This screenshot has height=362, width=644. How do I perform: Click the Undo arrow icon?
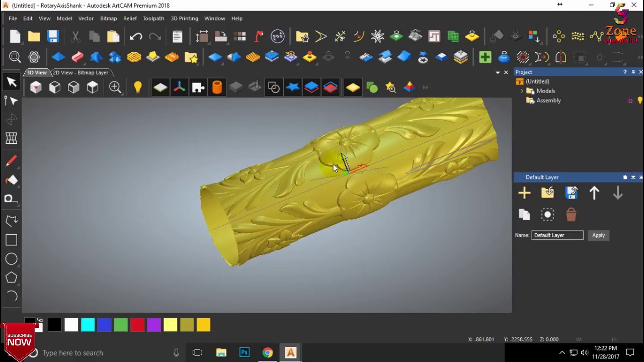pyautogui.click(x=135, y=36)
